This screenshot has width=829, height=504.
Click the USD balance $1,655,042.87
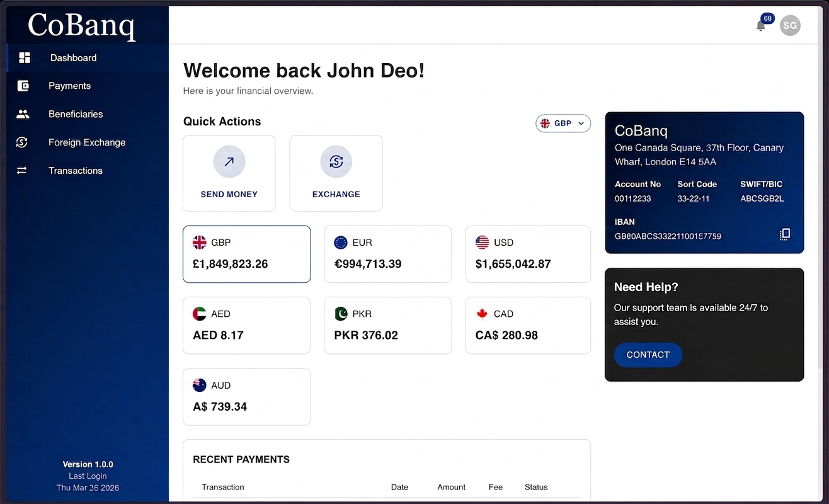513,264
